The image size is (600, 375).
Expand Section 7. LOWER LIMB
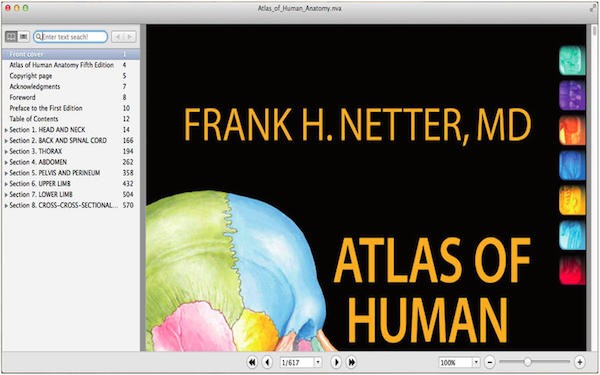6,195
